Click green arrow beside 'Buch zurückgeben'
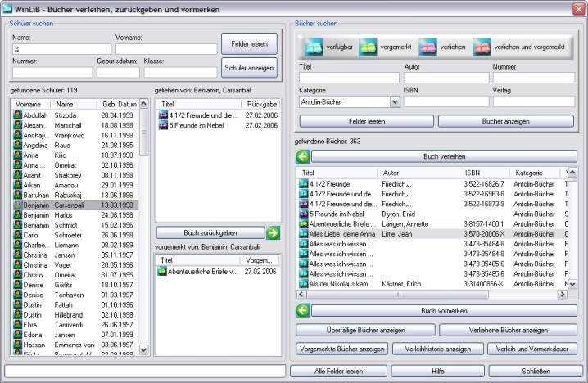The width and height of the screenshot is (588, 383). (x=273, y=232)
